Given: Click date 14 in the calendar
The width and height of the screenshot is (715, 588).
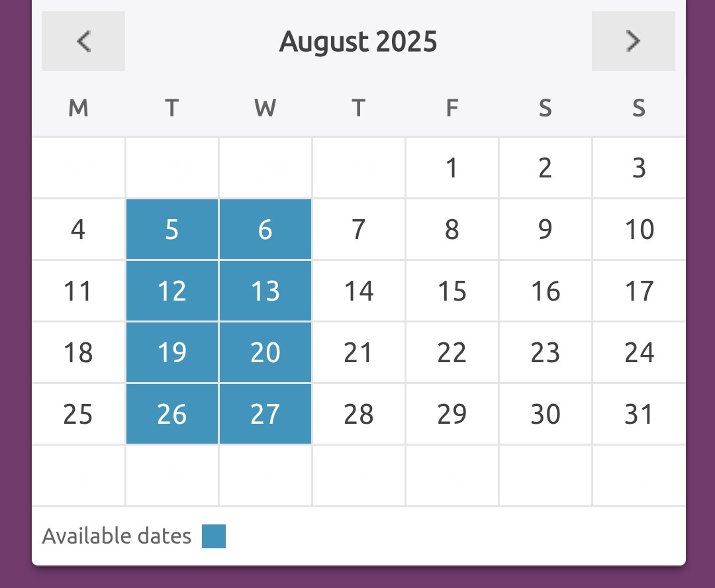Looking at the screenshot, I should point(359,291).
